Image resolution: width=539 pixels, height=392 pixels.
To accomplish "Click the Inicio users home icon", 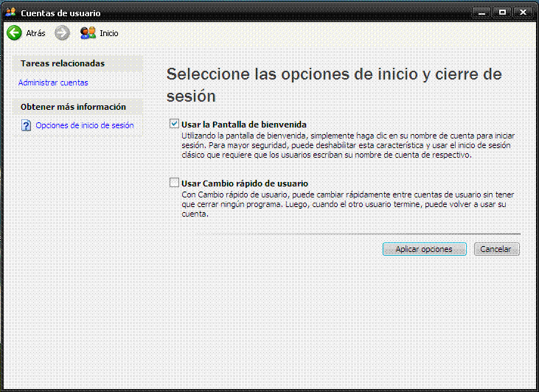I will (x=88, y=33).
